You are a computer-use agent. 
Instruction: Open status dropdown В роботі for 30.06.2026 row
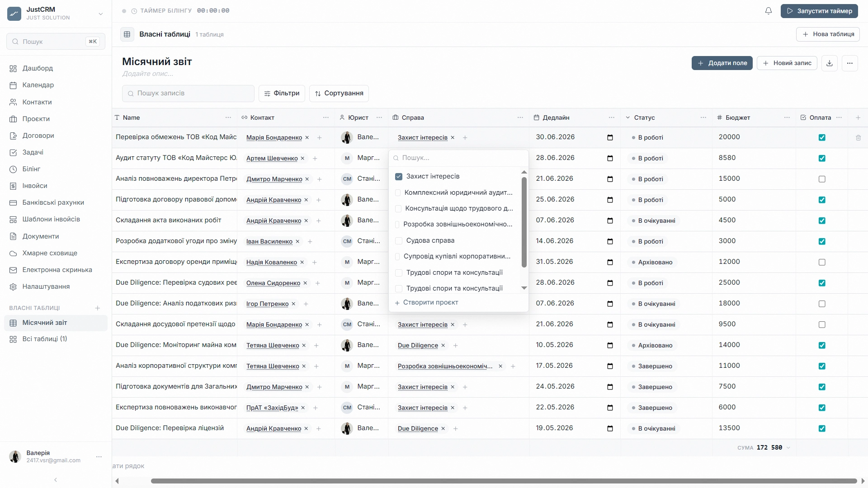(647, 137)
